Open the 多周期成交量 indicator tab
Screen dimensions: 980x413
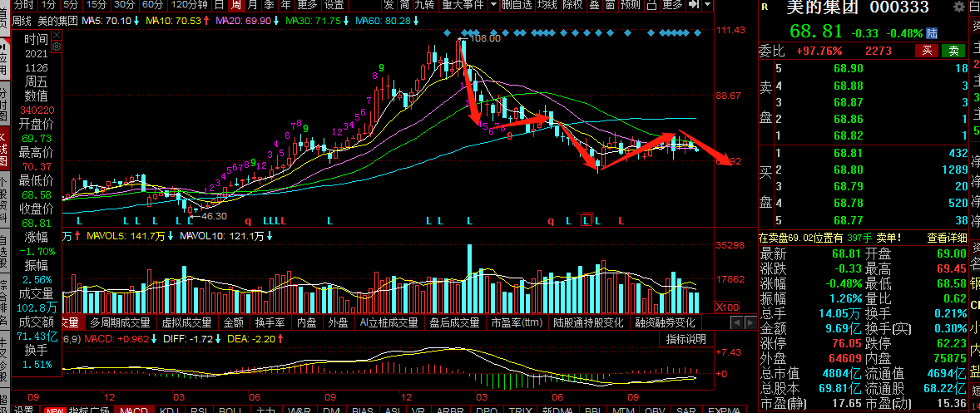(x=120, y=322)
